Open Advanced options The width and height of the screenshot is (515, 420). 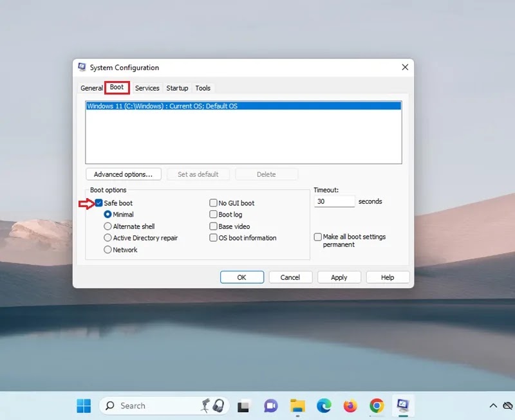(124, 174)
